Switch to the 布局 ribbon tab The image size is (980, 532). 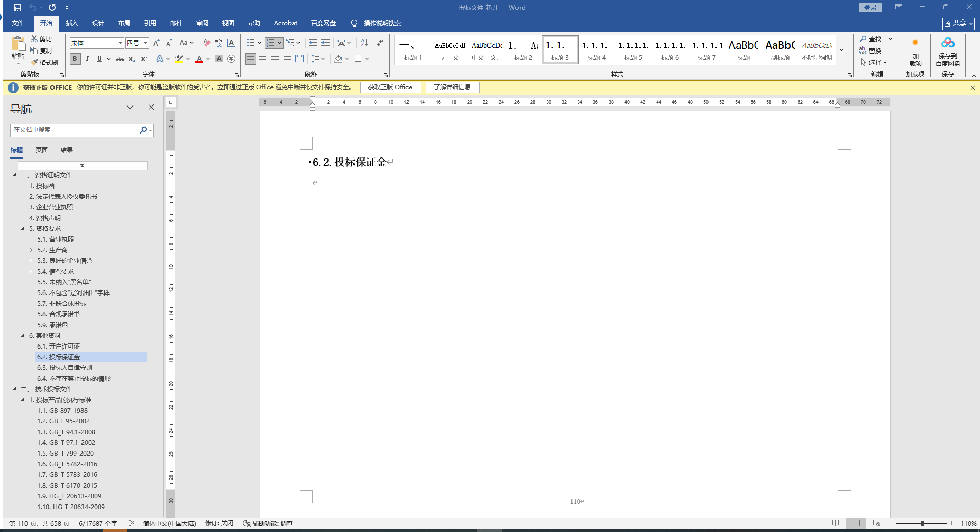124,23
